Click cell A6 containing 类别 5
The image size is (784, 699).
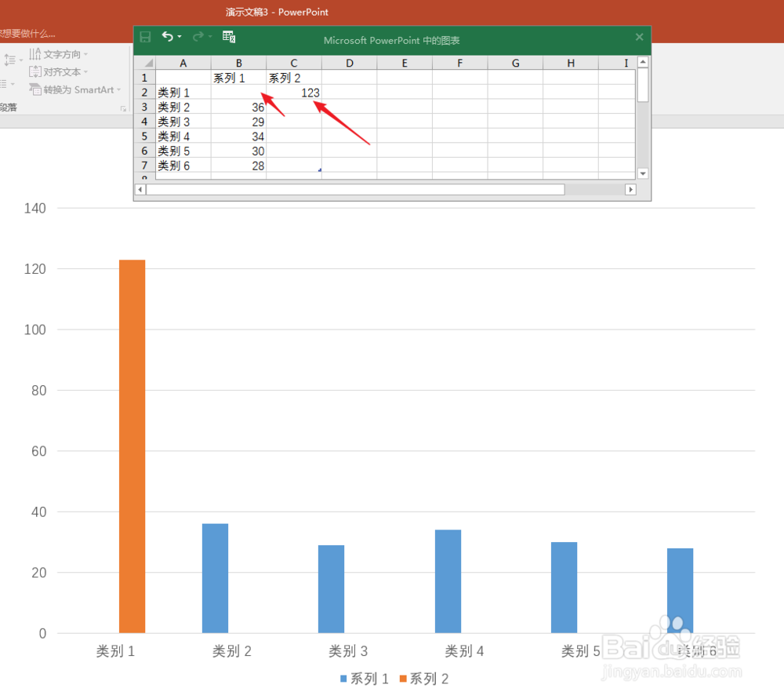point(183,151)
